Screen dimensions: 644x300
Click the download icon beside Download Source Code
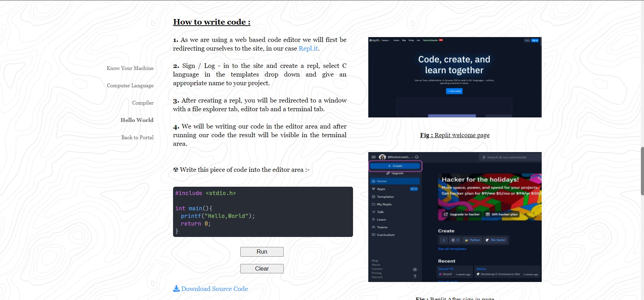click(176, 289)
